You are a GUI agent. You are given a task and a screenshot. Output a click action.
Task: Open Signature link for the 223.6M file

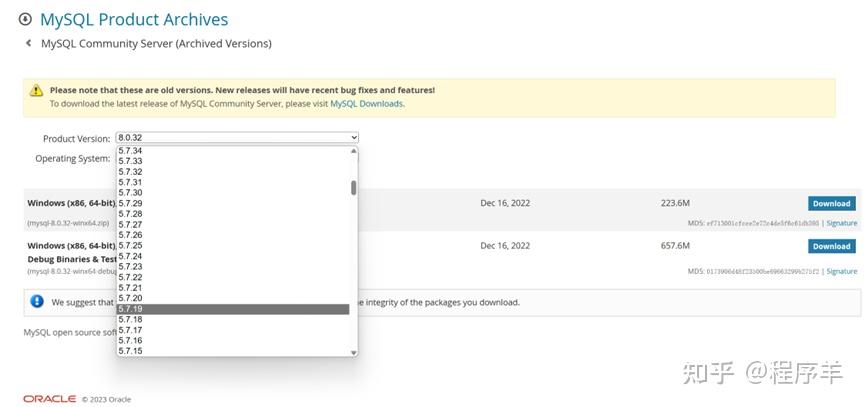(x=841, y=223)
